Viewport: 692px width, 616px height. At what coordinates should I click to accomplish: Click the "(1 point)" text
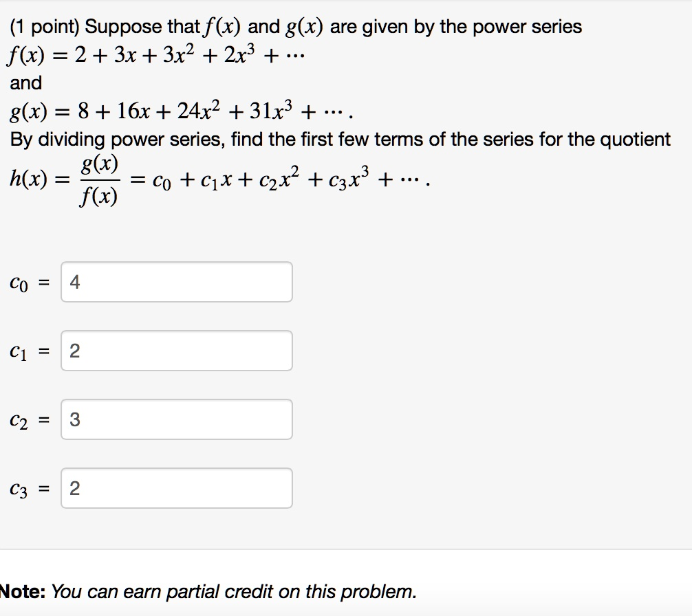[x=45, y=27]
